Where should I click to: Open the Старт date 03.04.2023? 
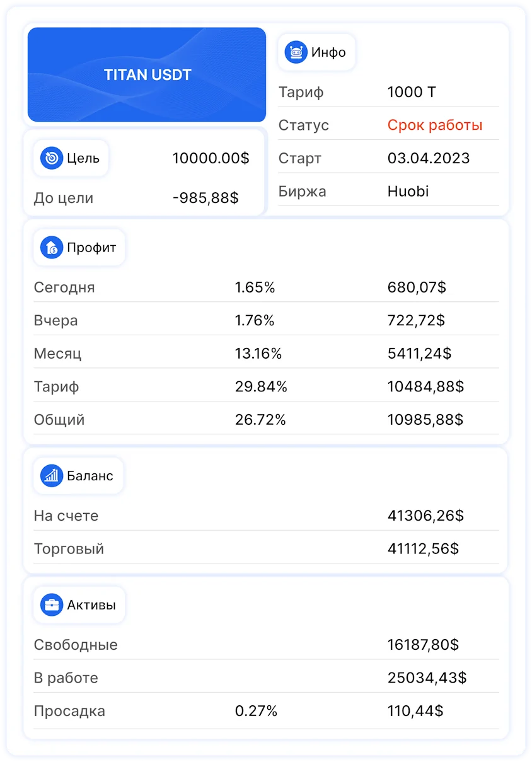[x=429, y=158]
